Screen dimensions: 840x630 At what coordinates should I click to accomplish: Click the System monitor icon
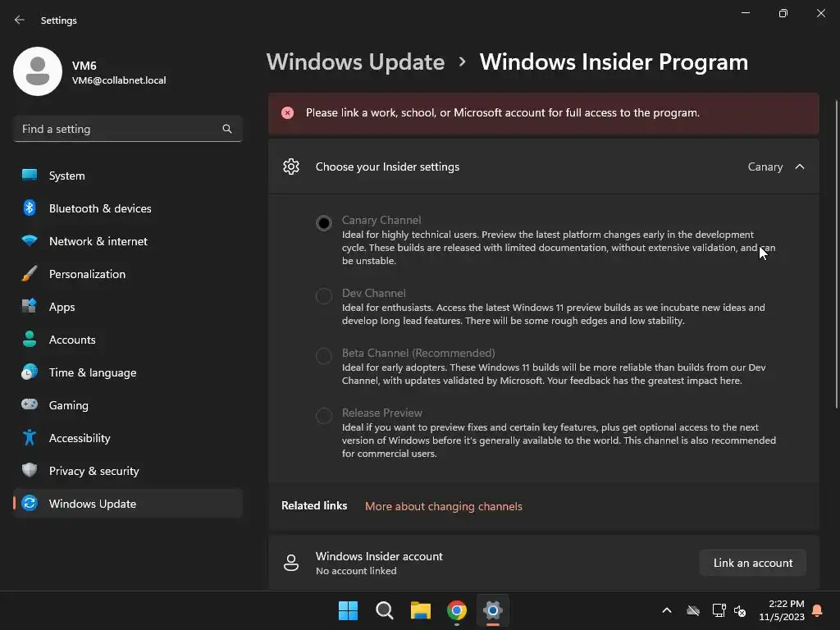tap(30, 176)
